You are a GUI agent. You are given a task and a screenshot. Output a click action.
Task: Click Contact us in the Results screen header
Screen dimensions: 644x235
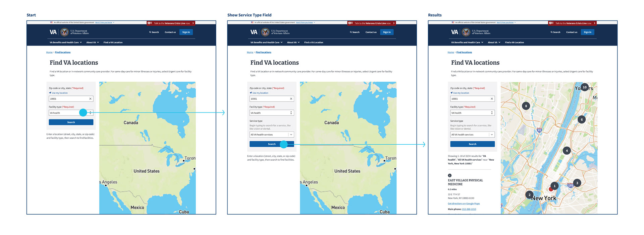[x=572, y=32]
